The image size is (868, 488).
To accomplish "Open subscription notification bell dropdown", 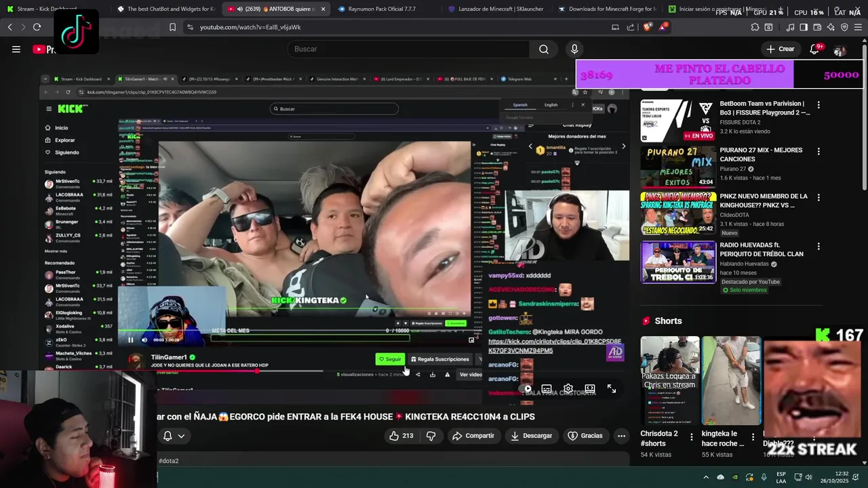I will 174,436.
